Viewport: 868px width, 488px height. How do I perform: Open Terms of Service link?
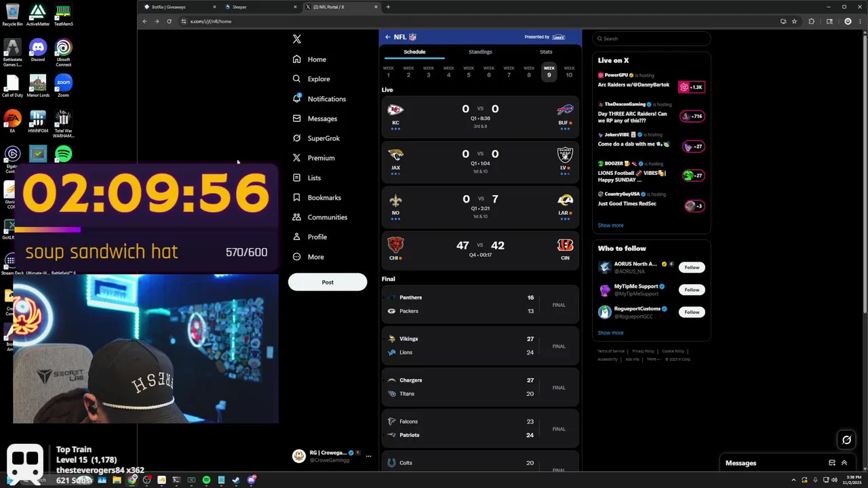[611, 351]
